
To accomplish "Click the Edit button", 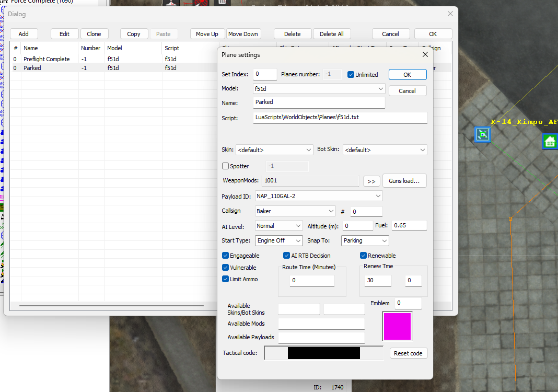I will [x=64, y=34].
